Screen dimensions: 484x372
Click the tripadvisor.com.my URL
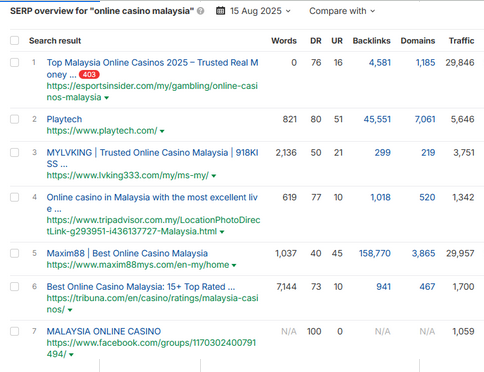(153, 225)
